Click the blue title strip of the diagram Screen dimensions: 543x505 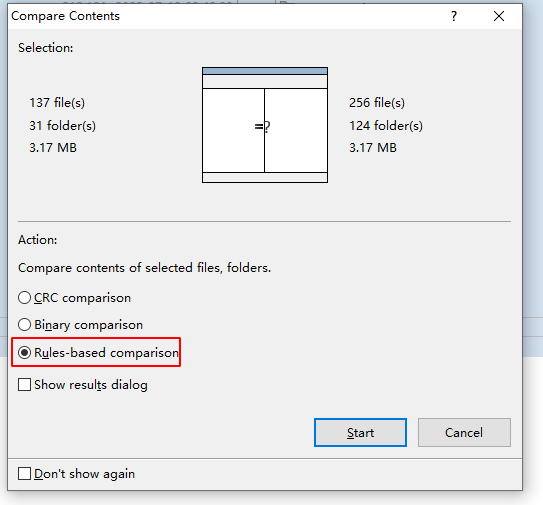265,71
